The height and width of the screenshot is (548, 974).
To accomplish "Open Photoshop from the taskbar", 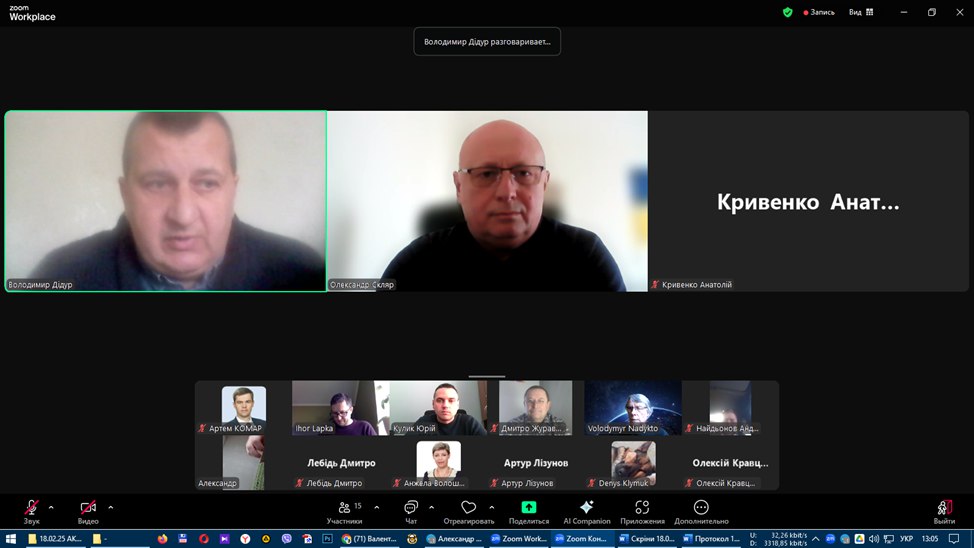I will click(x=327, y=539).
